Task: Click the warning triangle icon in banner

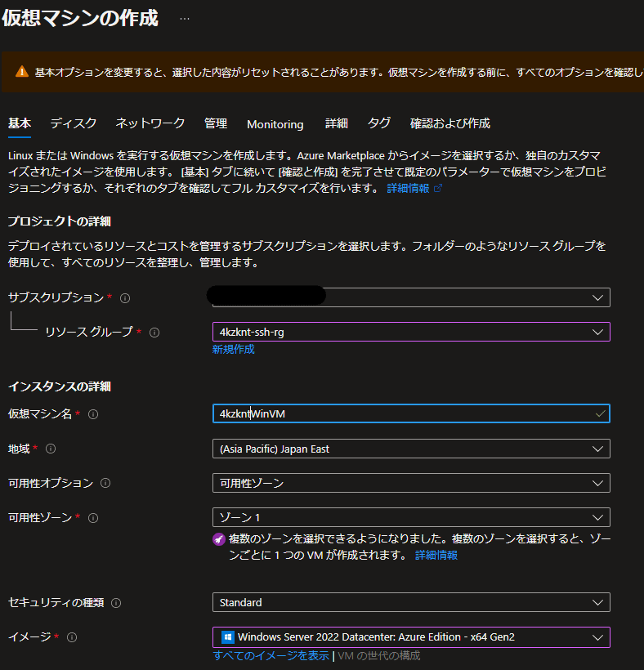Action: (22, 71)
